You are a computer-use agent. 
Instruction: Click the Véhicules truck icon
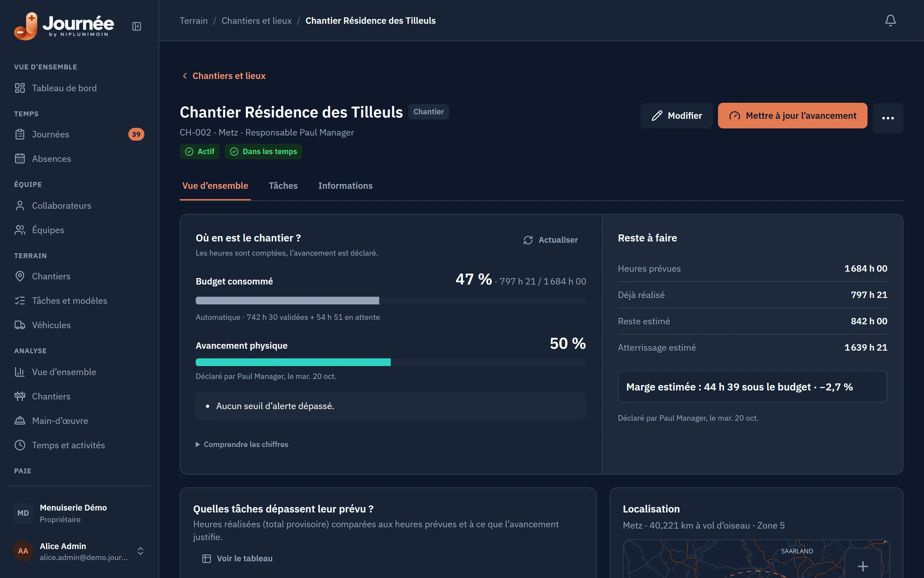(20, 325)
